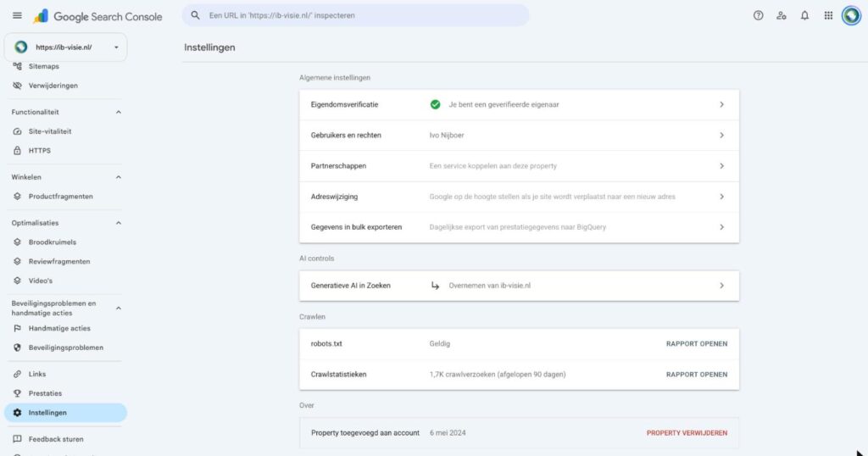The image size is (868, 456).
Task: Open Site-vitaliteit report
Action: click(50, 131)
